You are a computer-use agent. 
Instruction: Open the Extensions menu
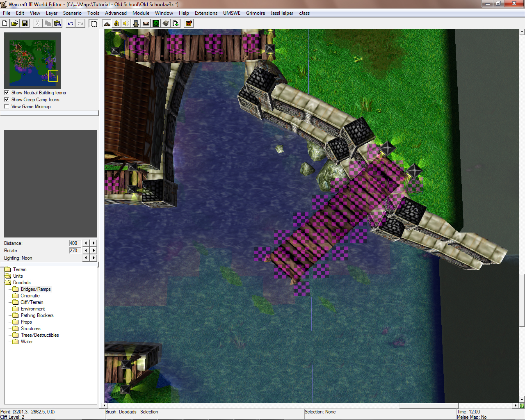pos(206,13)
